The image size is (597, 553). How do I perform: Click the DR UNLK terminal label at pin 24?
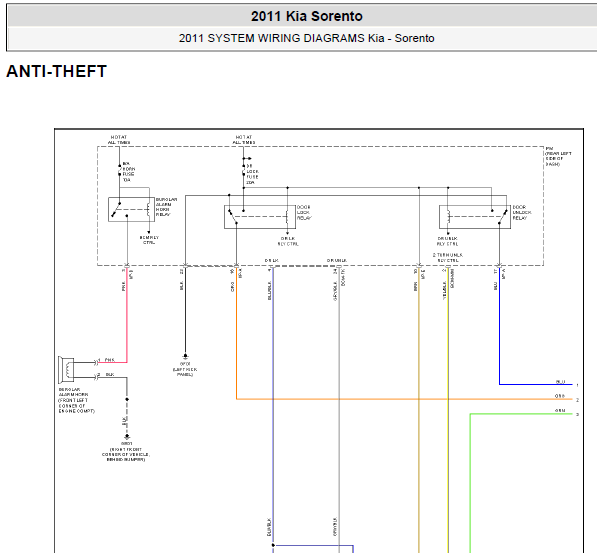coord(337,261)
